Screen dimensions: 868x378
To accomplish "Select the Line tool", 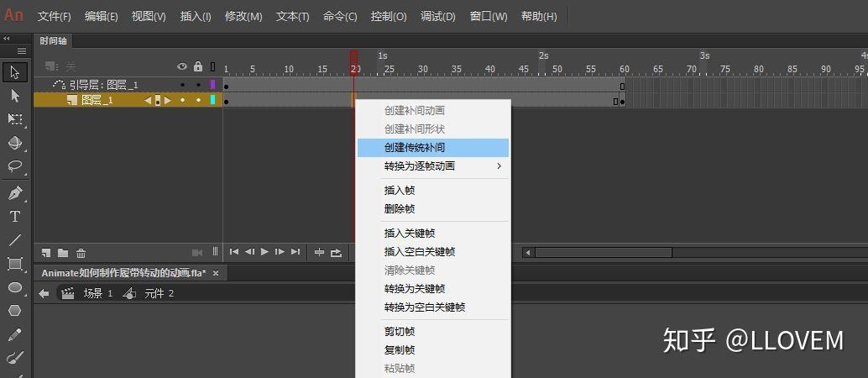I will click(x=15, y=240).
